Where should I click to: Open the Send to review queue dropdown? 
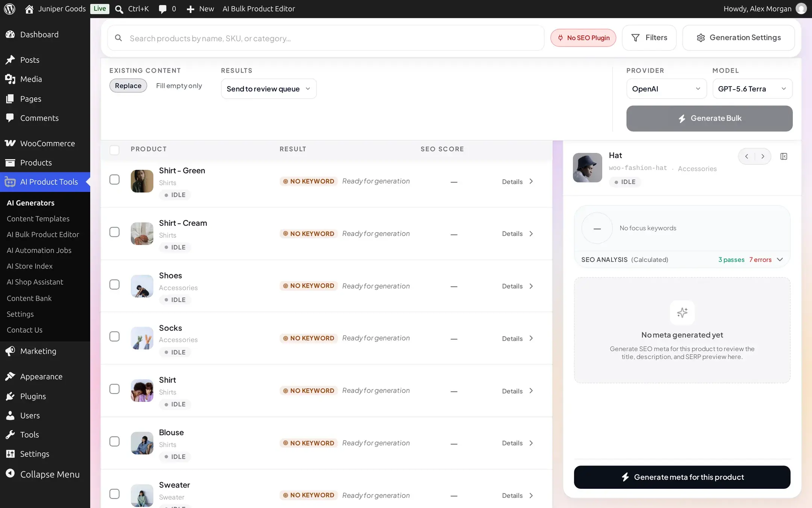click(269, 89)
